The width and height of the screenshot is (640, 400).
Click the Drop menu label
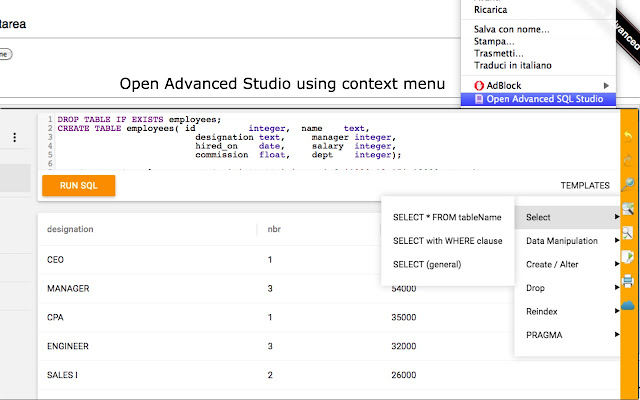point(535,288)
